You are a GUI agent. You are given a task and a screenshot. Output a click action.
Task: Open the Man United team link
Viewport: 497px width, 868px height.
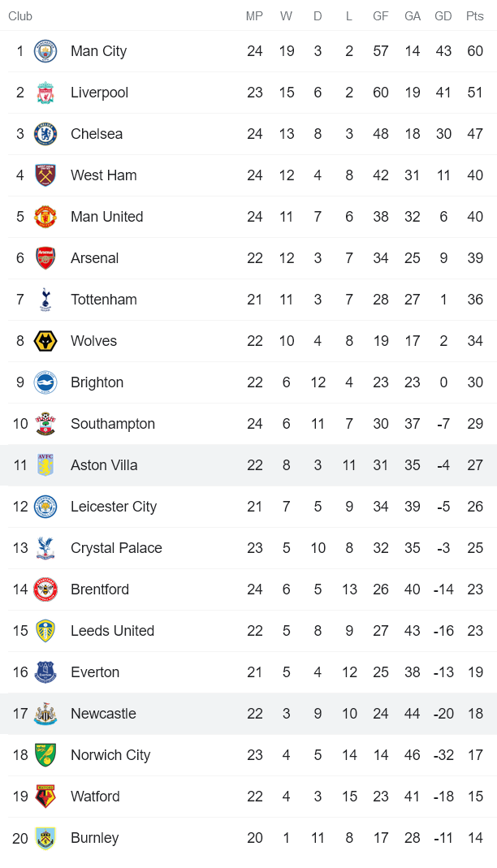click(x=106, y=217)
